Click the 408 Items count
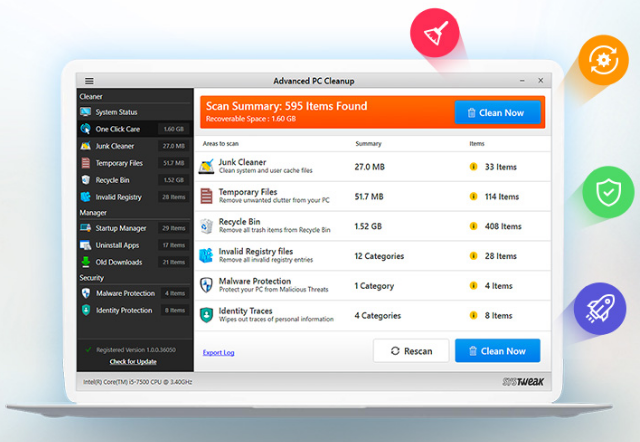This screenshot has height=442, width=640. pos(503,226)
